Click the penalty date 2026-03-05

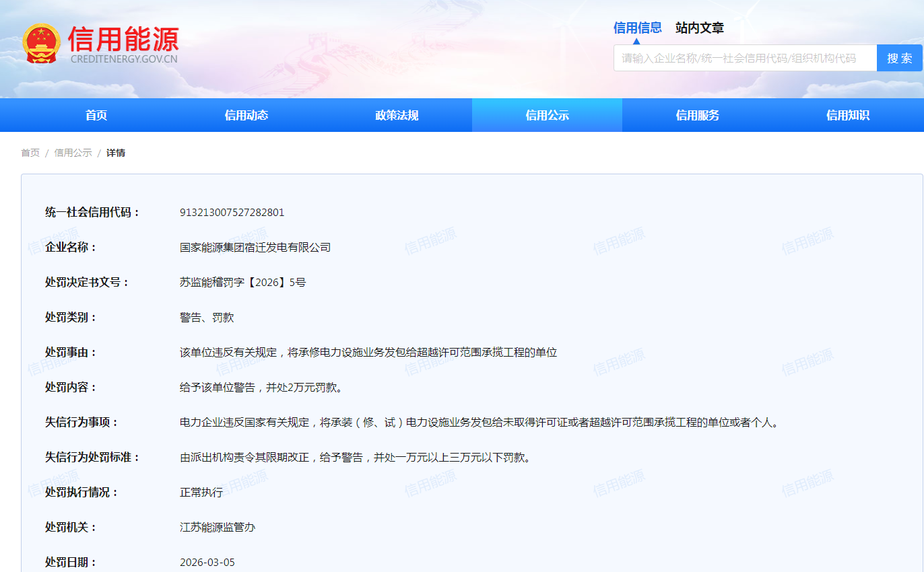(207, 563)
